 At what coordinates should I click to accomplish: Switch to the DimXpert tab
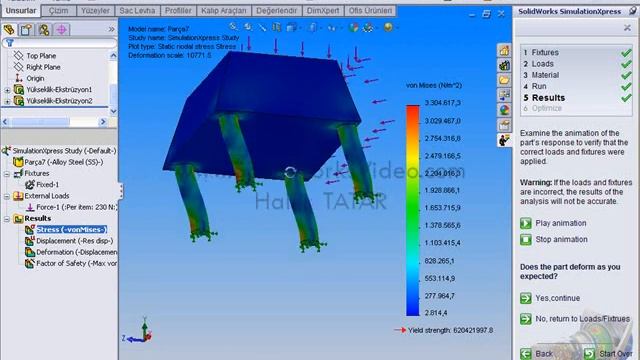(x=323, y=11)
